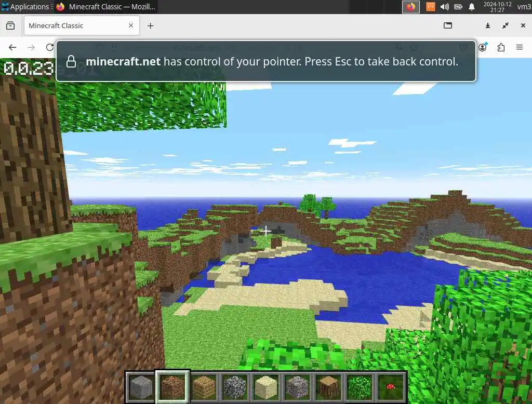The height and width of the screenshot is (404, 532).
Task: Open a new browser tab
Action: 151,26
